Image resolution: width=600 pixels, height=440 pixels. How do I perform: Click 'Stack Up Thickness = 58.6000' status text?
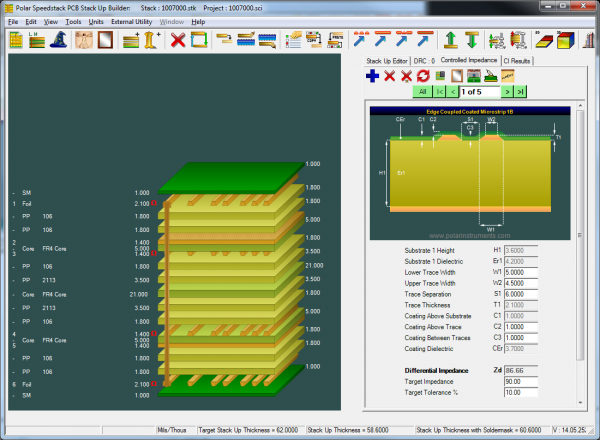(x=348, y=430)
